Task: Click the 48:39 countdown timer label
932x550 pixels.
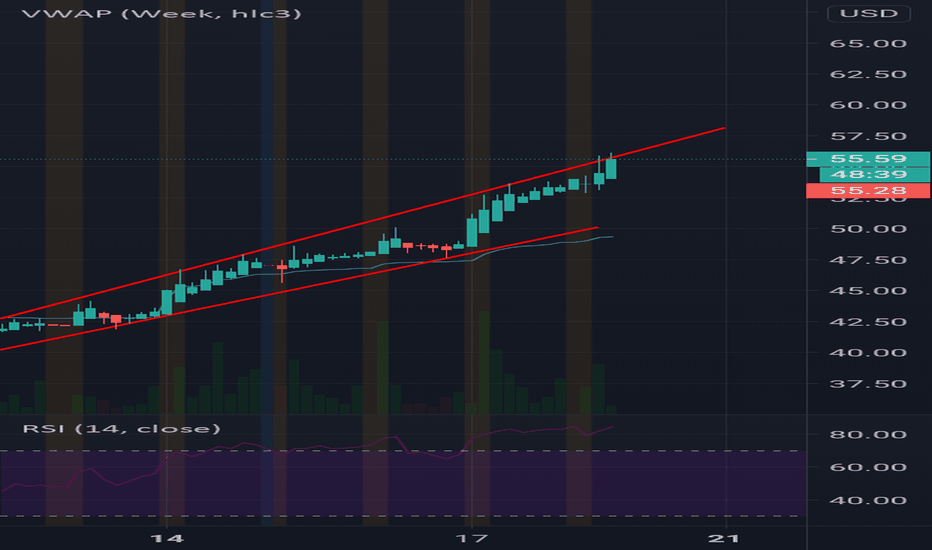Action: [874, 174]
